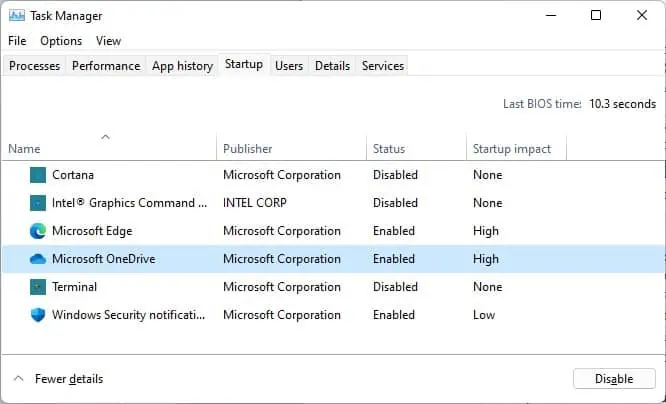
Task: Minimize the Task Manager window
Action: (x=551, y=16)
